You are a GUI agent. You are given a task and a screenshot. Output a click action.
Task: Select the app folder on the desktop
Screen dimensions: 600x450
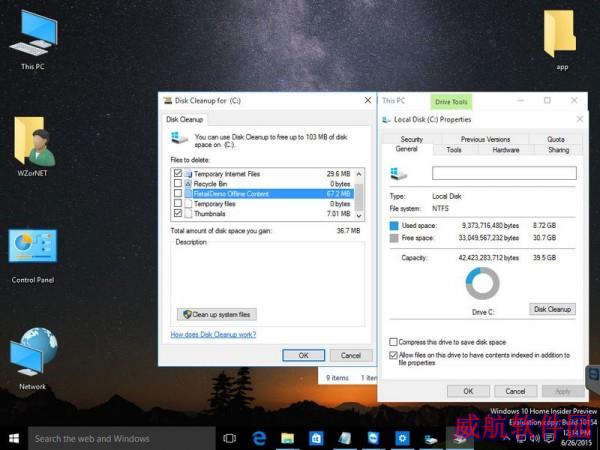click(x=561, y=40)
